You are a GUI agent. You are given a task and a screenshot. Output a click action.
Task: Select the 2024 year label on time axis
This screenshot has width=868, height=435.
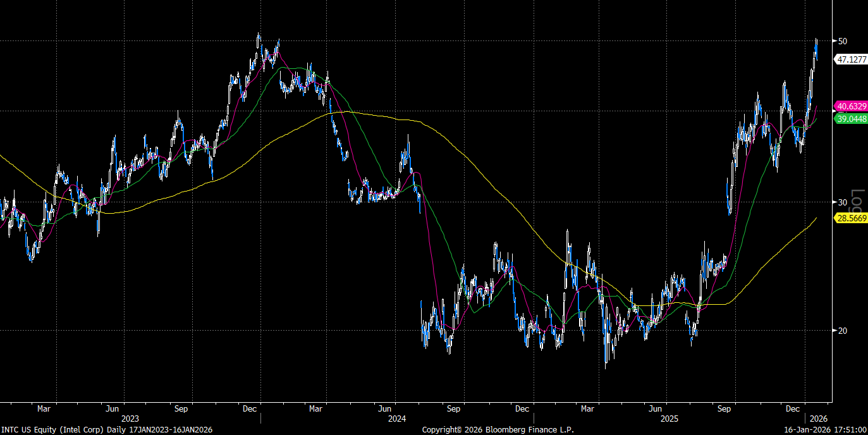click(x=396, y=419)
